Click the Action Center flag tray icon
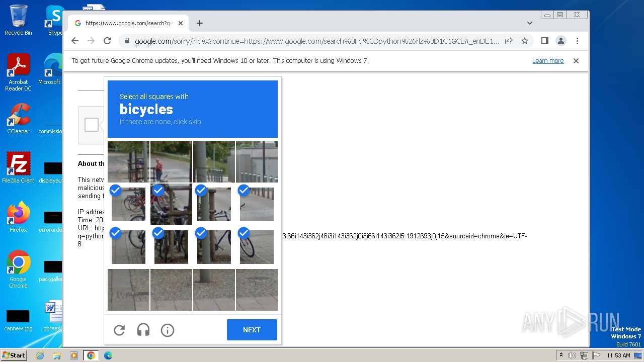This screenshot has height=362, width=644. pos(595,355)
